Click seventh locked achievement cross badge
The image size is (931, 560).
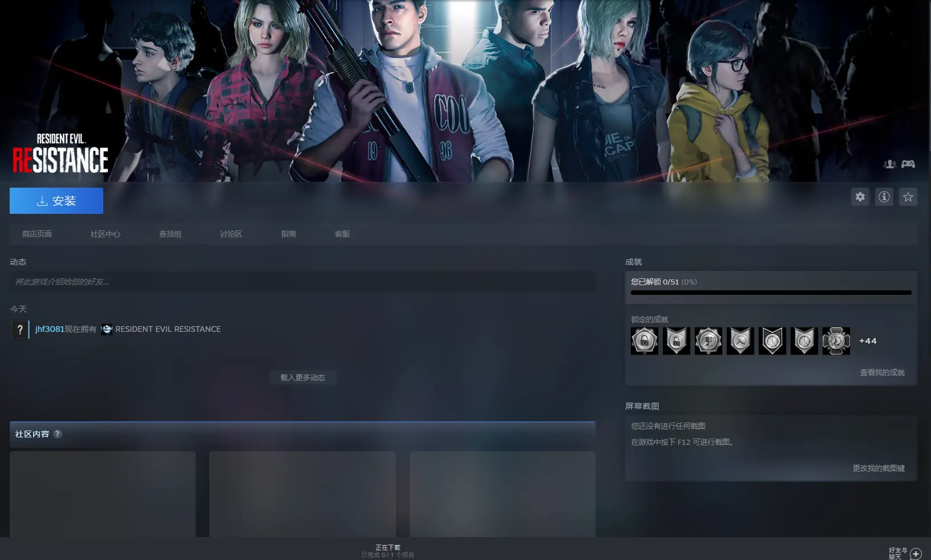[x=836, y=341]
